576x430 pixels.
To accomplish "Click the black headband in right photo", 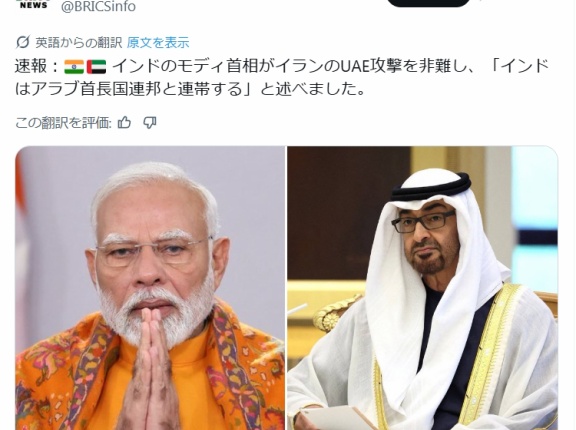I will tap(431, 188).
